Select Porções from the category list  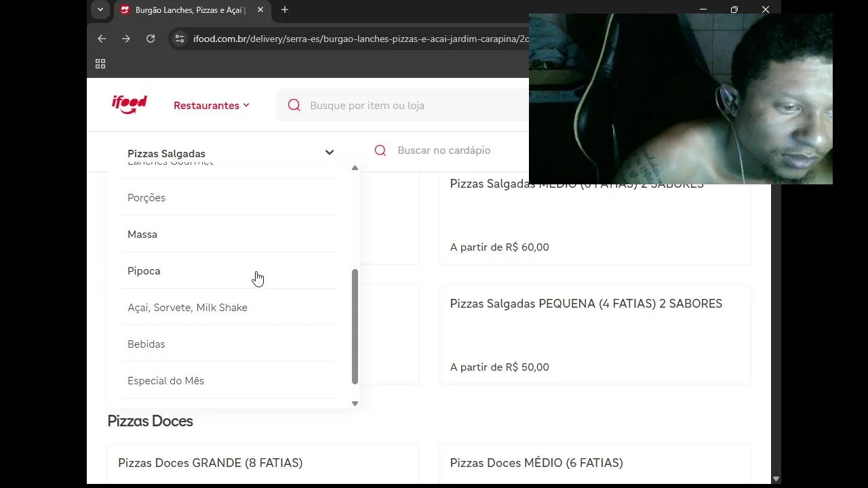pos(229,198)
